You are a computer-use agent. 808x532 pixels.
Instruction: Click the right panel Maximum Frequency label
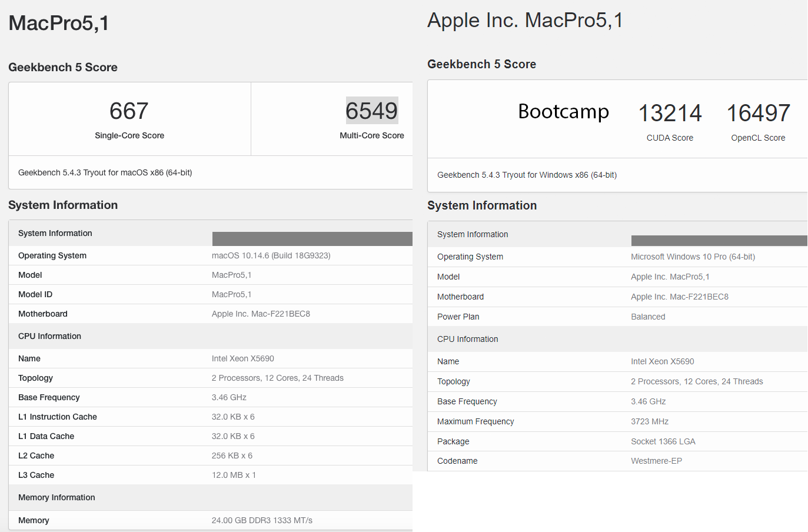(x=476, y=421)
